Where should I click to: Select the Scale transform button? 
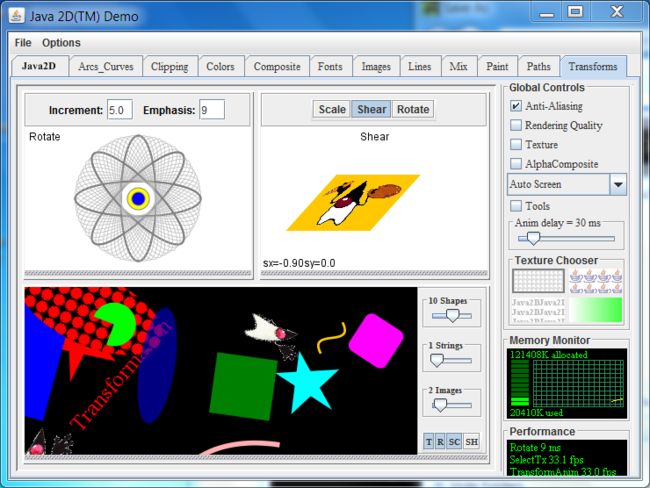tap(332, 109)
